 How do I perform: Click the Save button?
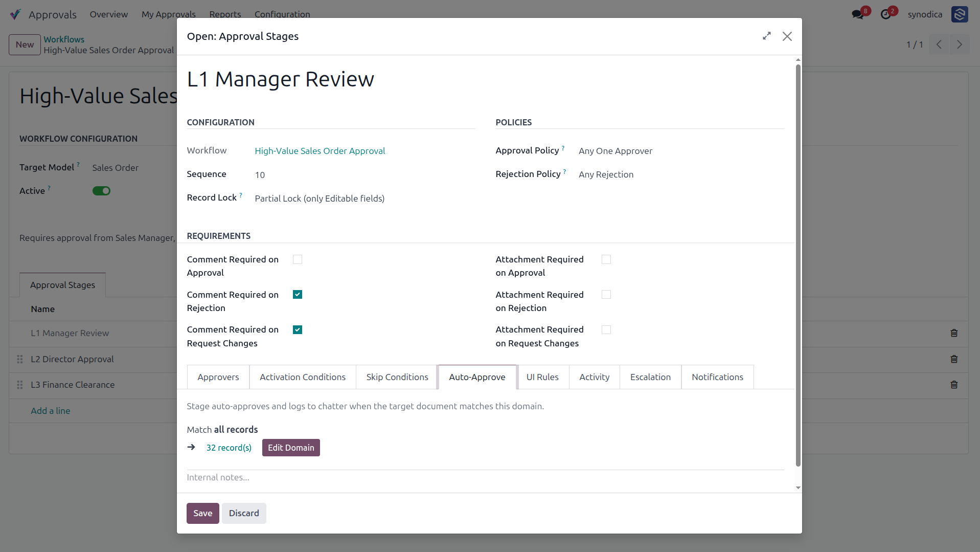tap(203, 513)
